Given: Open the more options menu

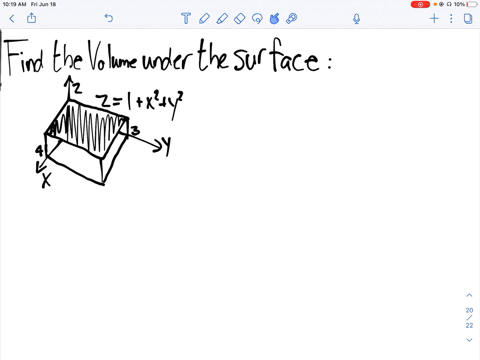Looking at the screenshot, I should [451, 18].
